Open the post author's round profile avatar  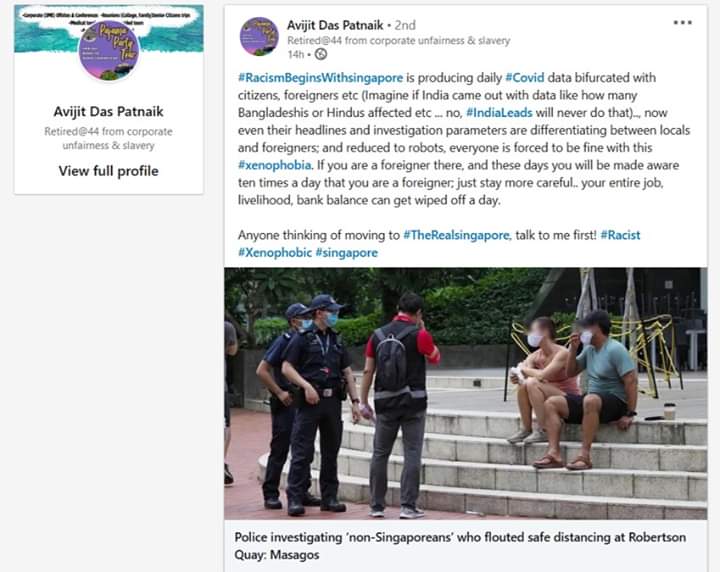click(259, 36)
